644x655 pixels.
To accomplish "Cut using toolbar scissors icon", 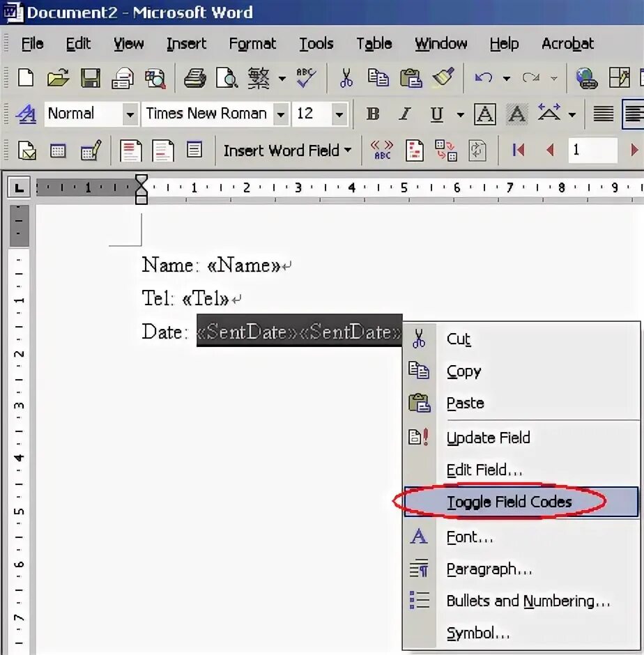I will [x=346, y=78].
